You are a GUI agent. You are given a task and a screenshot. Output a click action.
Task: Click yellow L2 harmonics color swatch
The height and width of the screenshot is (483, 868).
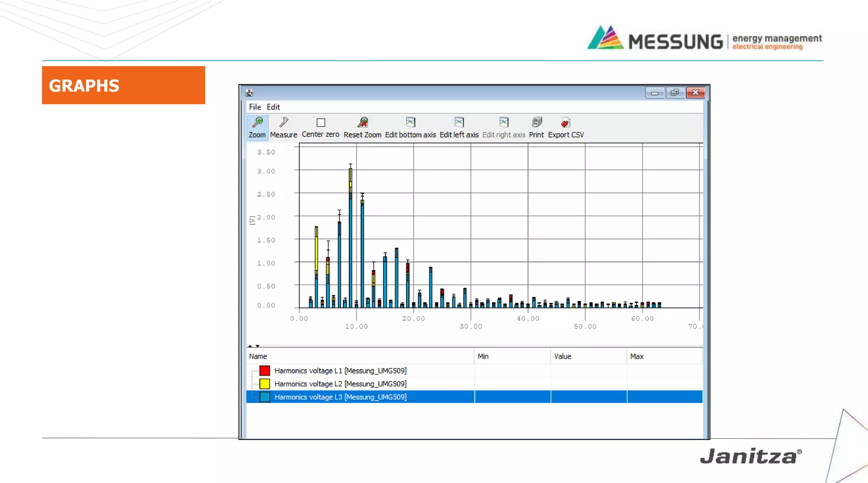pos(264,384)
